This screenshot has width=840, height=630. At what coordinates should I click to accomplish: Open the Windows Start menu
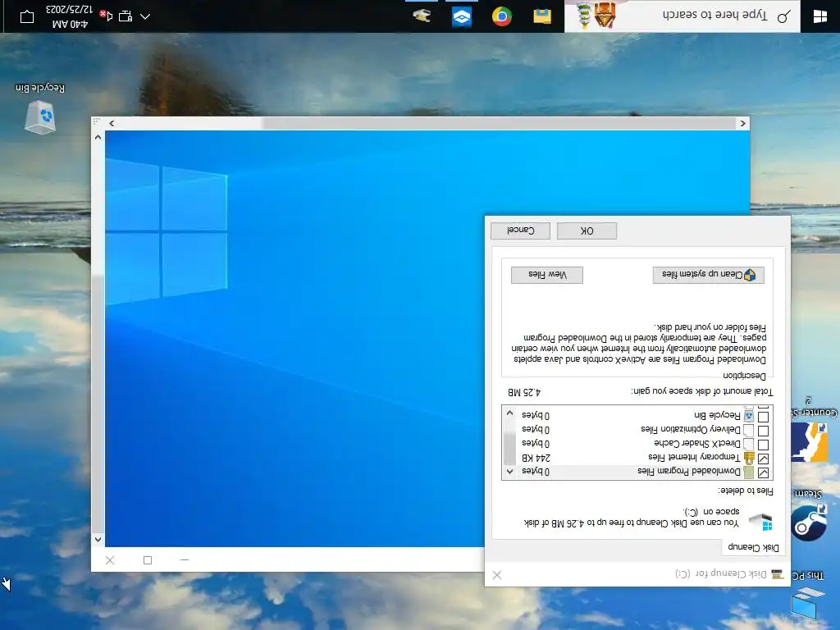click(x=819, y=16)
